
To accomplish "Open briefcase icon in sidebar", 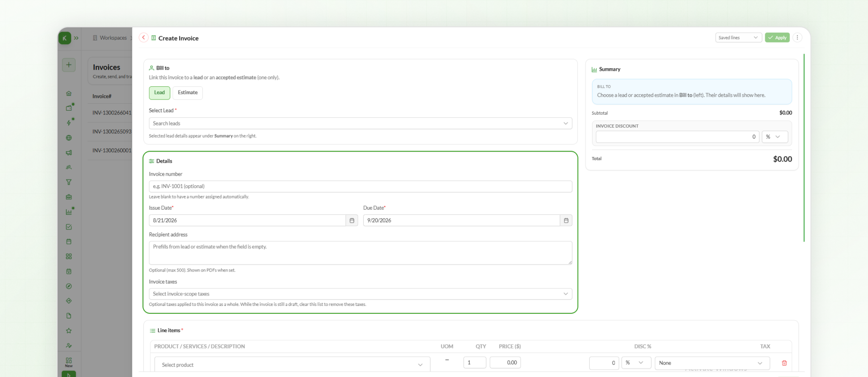I will click(69, 197).
